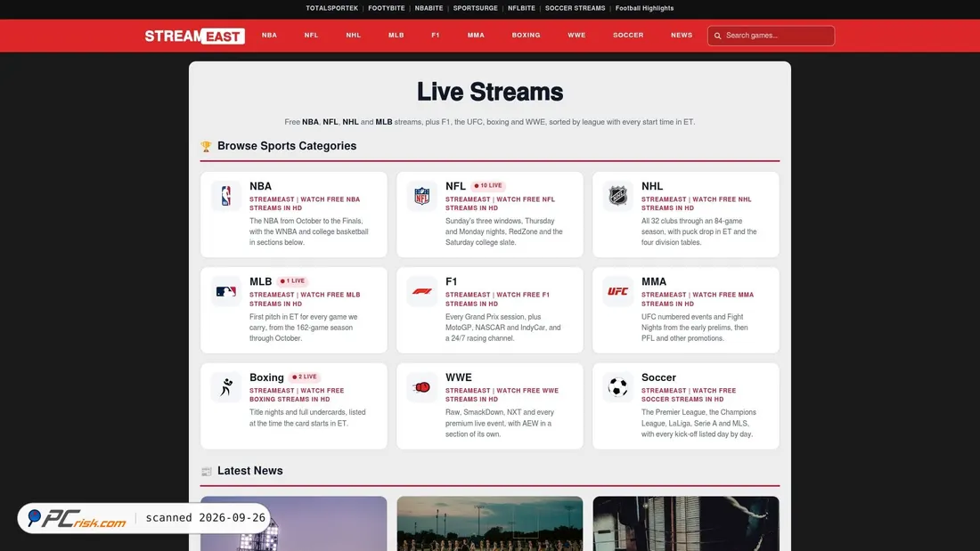
Task: Click the WWE card title
Action: pos(459,377)
